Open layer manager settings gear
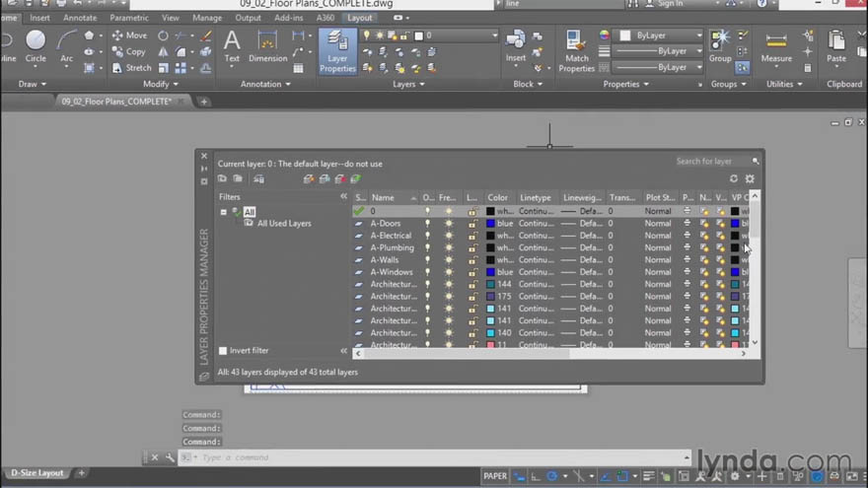This screenshot has width=868, height=488. [x=750, y=178]
